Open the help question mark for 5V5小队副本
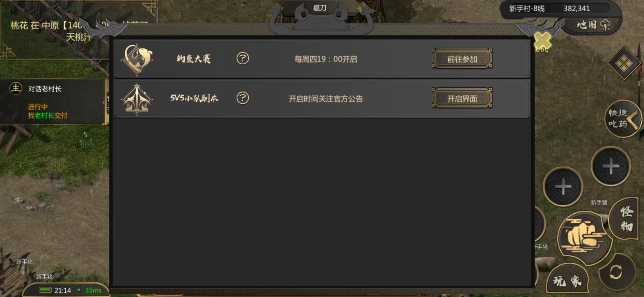644x297 pixels. (243, 98)
